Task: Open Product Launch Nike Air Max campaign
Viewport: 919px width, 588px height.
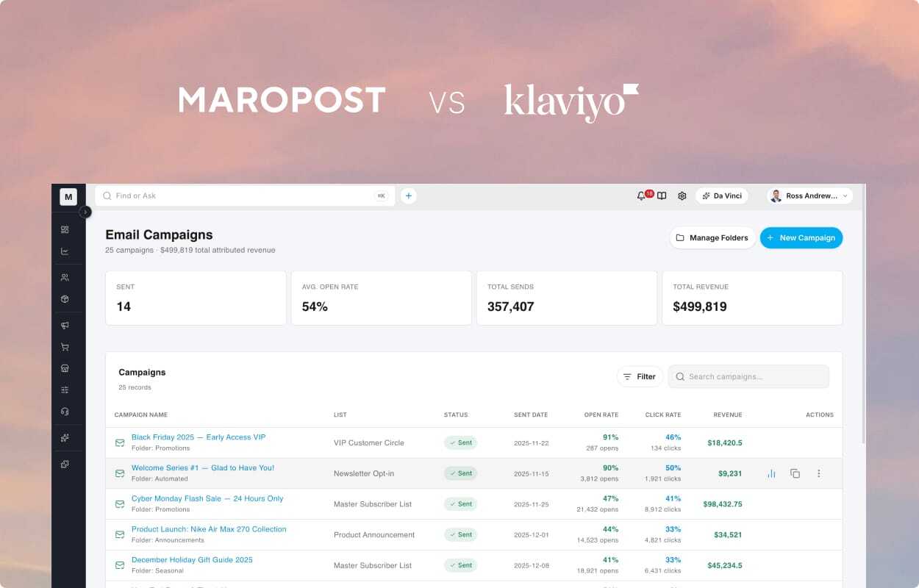Action: click(x=209, y=529)
